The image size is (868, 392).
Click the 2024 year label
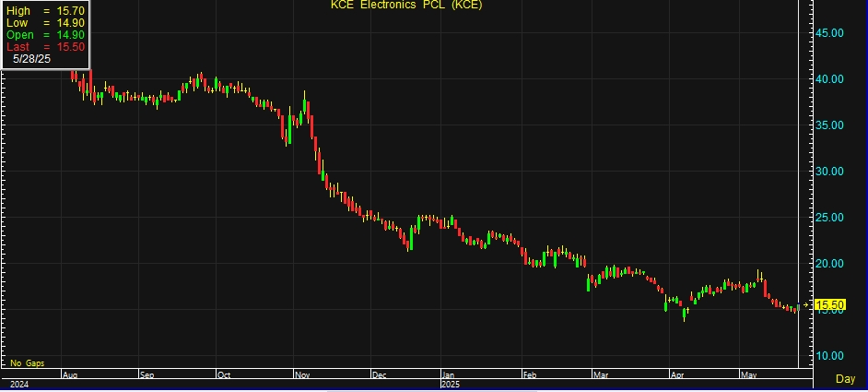18,384
